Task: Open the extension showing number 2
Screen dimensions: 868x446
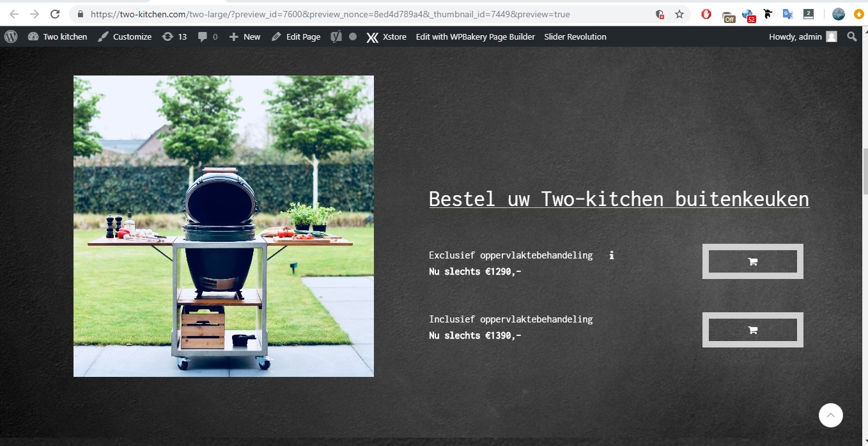Action: pyautogui.click(x=809, y=14)
